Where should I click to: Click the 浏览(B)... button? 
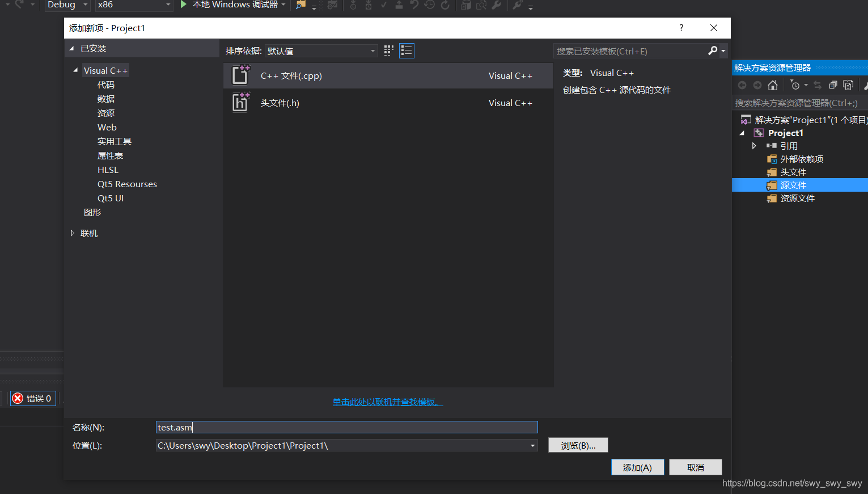point(578,445)
